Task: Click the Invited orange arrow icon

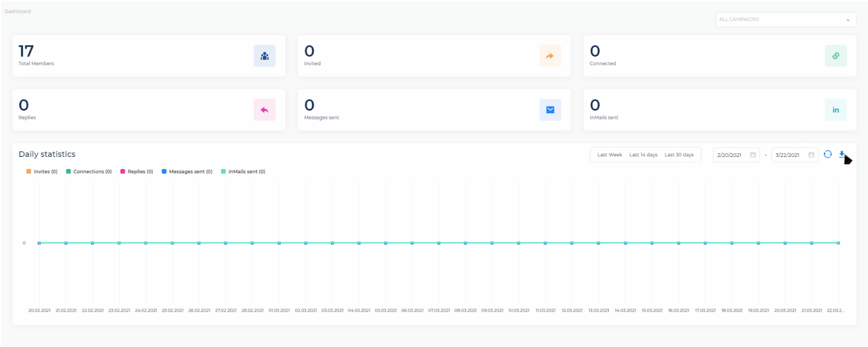Action: (x=550, y=56)
